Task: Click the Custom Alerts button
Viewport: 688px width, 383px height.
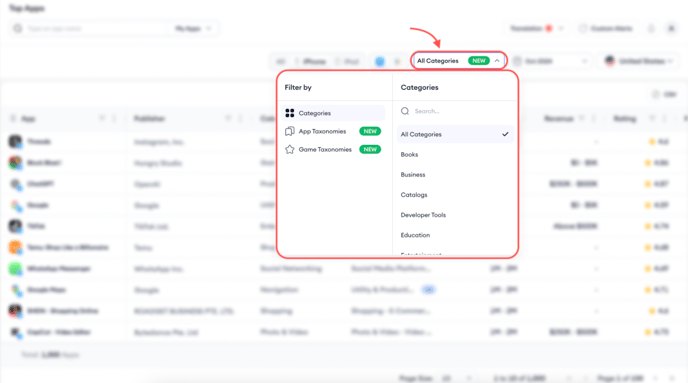Action: tap(606, 29)
